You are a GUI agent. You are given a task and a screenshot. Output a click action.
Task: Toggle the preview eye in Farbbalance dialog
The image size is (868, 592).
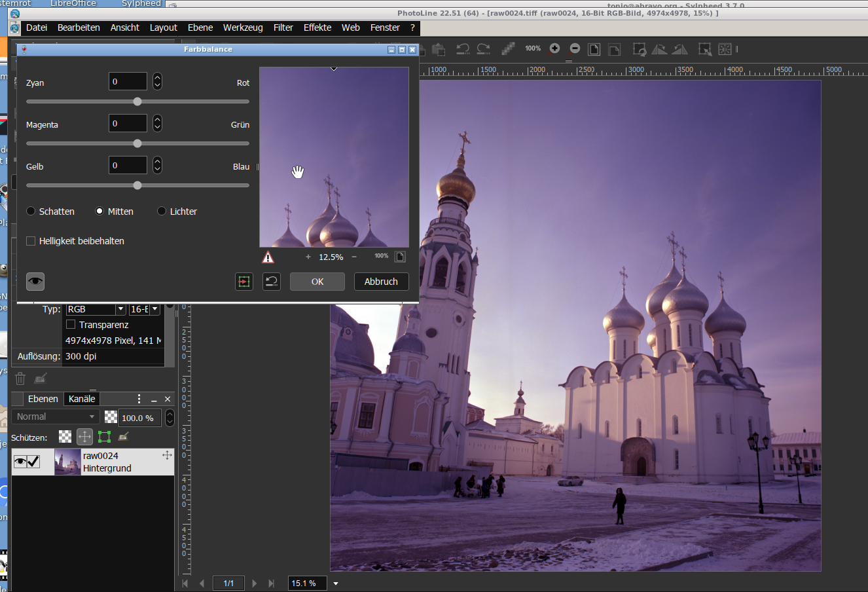pos(35,282)
